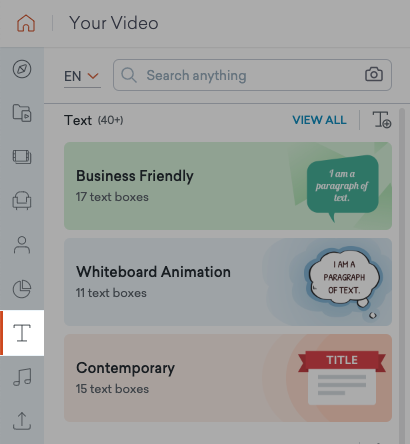Open the Business Friendly text category

228,186
